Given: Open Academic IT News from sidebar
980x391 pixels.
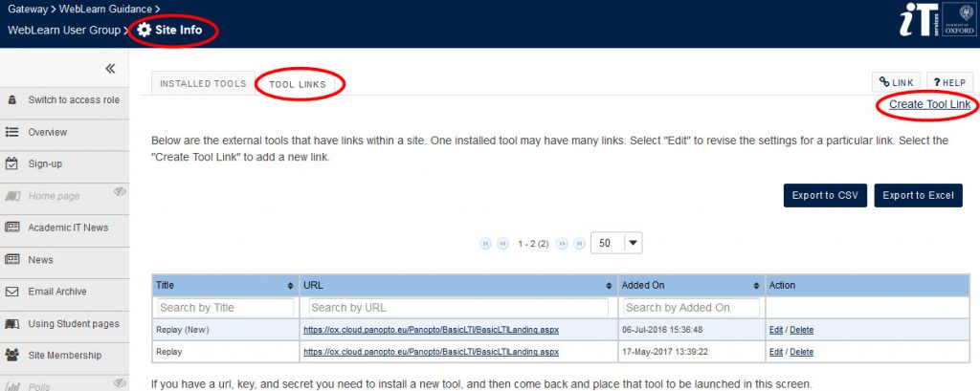Looking at the screenshot, I should (68, 228).
